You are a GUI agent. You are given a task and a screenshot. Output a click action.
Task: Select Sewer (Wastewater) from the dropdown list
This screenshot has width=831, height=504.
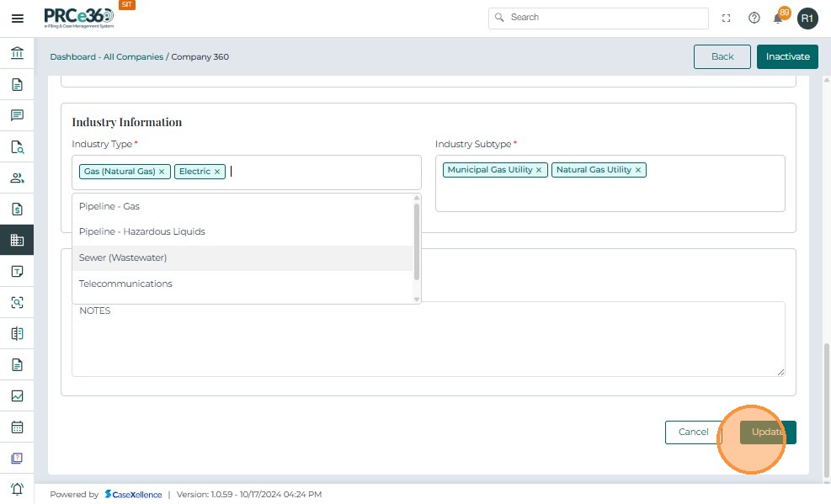123,257
